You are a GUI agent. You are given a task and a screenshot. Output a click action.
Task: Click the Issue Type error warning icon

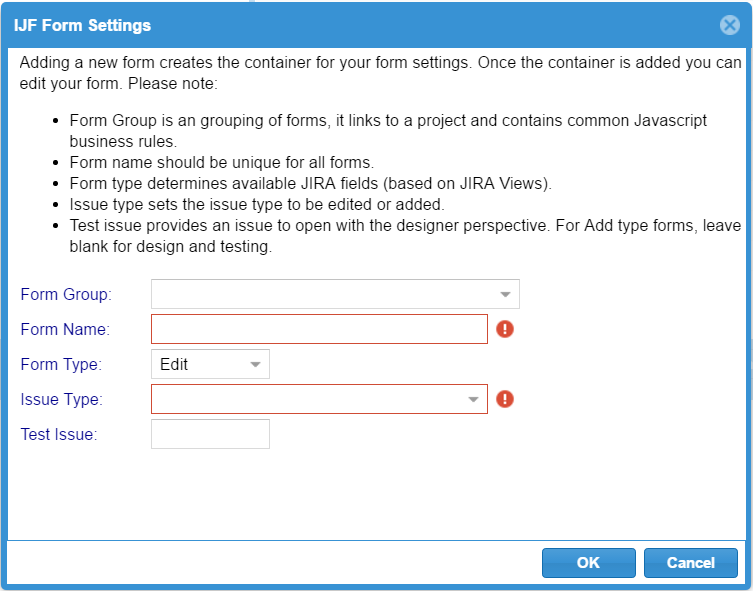[x=505, y=399]
